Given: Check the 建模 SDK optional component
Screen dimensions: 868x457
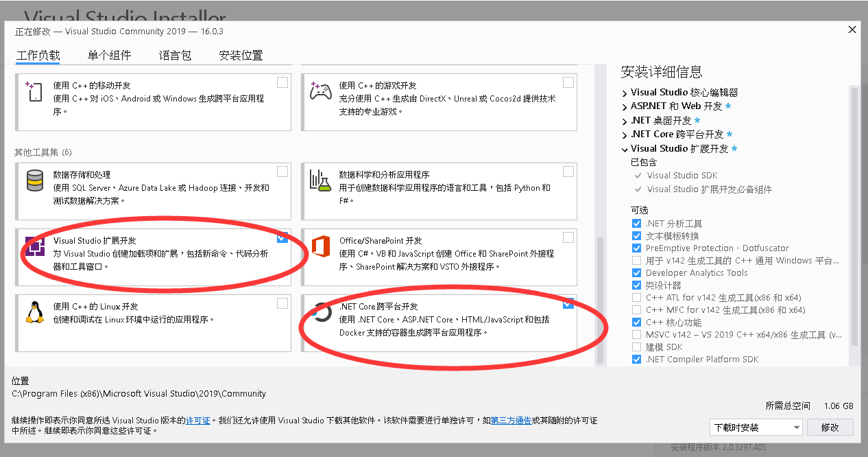Looking at the screenshot, I should pos(637,347).
